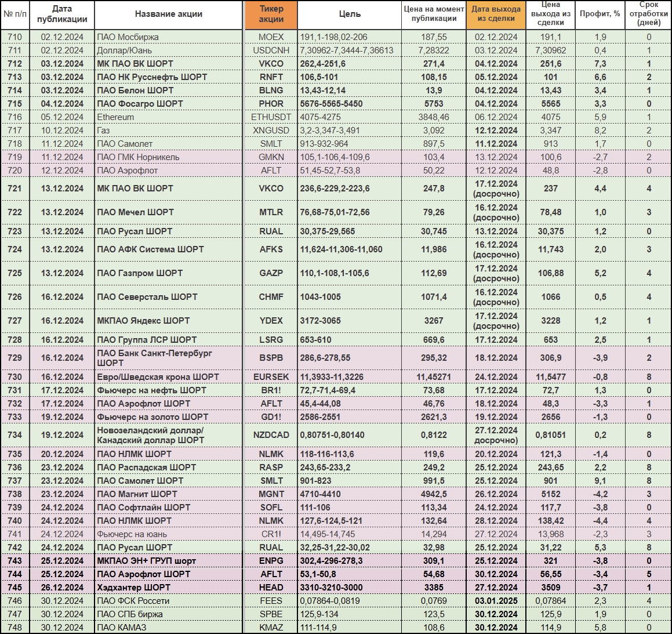
Task: Select the ENPG ticker cell
Action: click(x=271, y=561)
